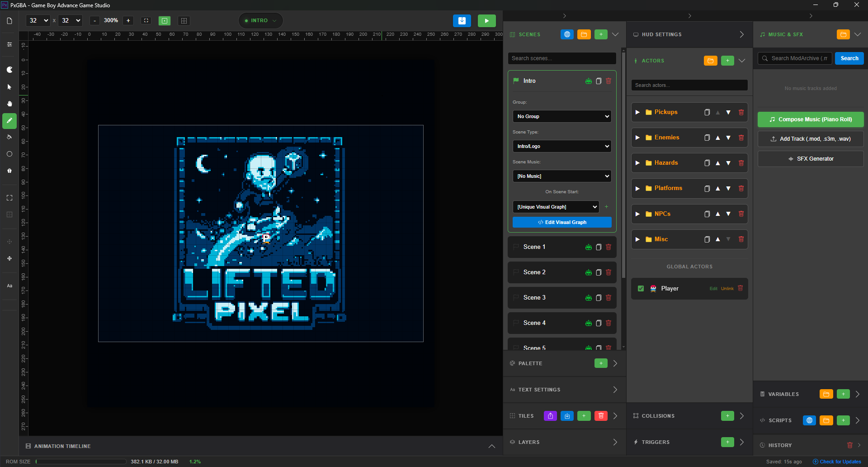
Task: Click the Search actors input field
Action: (689, 85)
